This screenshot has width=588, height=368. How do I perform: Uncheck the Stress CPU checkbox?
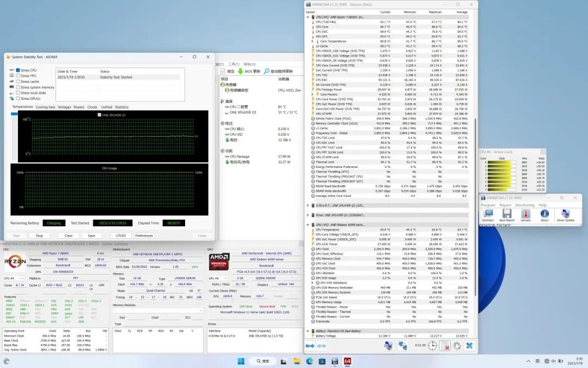pyautogui.click(x=17, y=70)
